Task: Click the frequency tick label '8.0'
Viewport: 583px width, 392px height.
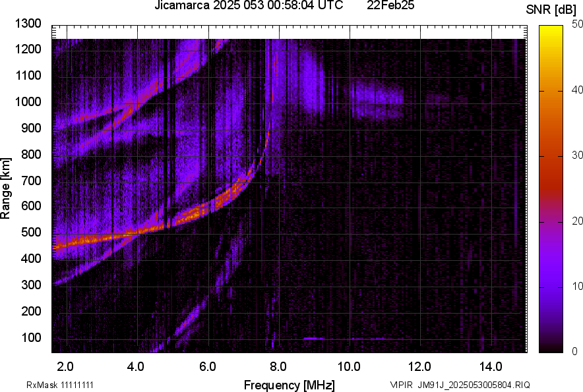Action: (278, 367)
